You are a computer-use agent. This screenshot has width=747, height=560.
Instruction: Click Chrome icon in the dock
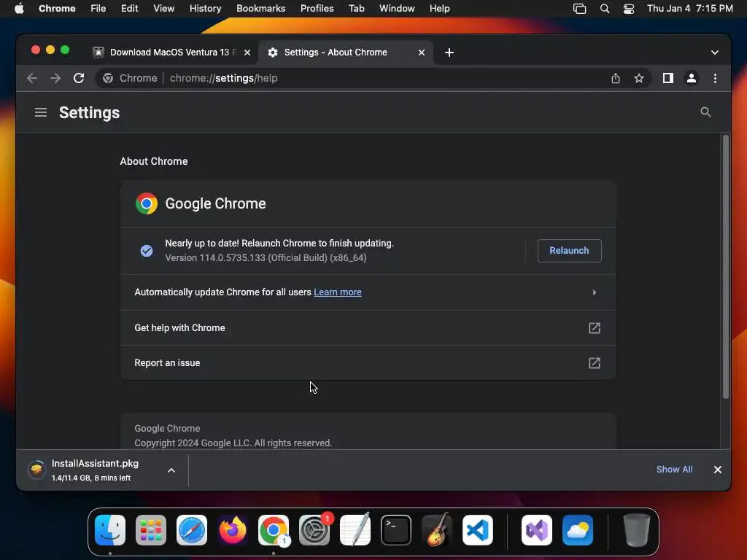pyautogui.click(x=274, y=530)
